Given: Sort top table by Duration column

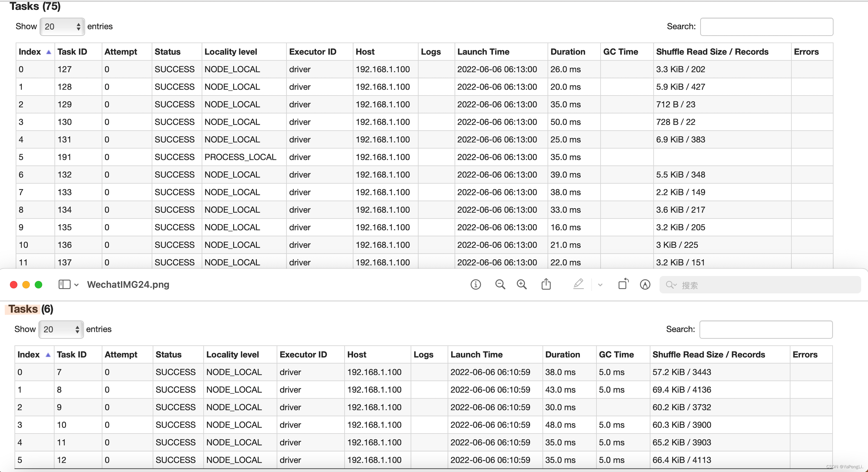Looking at the screenshot, I should pyautogui.click(x=567, y=52).
